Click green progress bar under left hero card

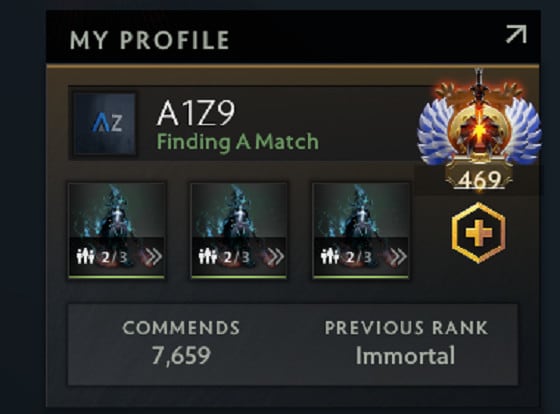(x=116, y=277)
